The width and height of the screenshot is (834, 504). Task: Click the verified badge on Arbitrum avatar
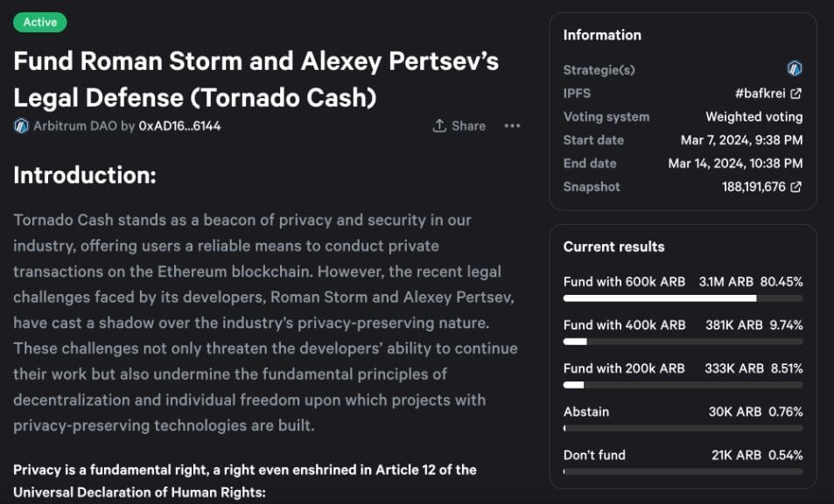(19, 126)
